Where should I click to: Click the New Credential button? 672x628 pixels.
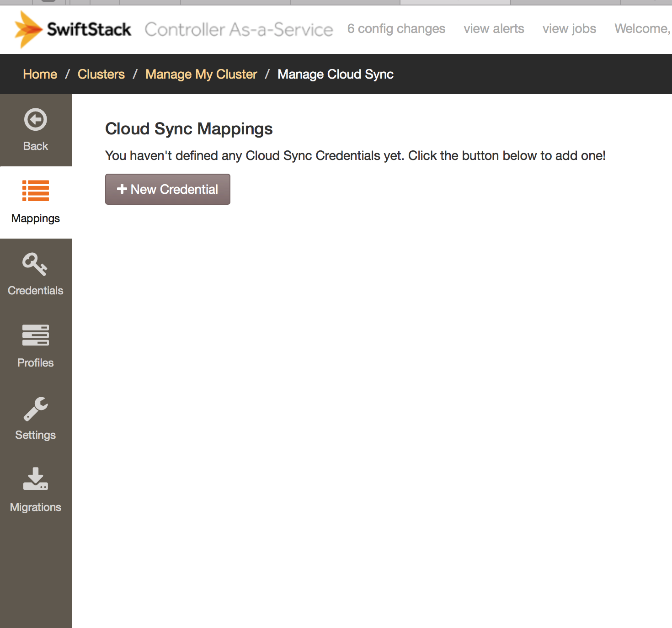click(x=168, y=189)
